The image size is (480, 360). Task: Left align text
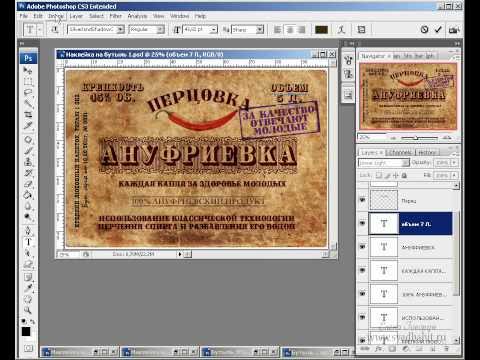coord(277,30)
